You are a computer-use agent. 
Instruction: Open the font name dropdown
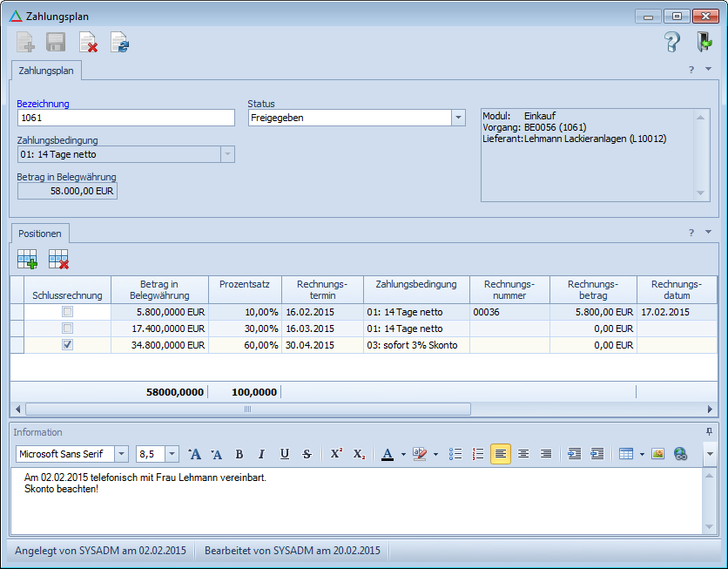[x=120, y=454]
